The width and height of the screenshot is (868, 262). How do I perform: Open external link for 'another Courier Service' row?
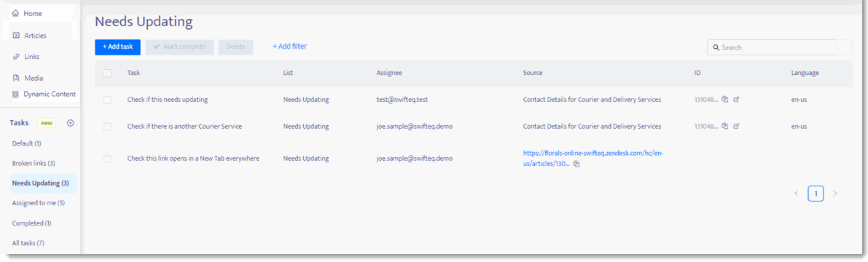point(736,126)
